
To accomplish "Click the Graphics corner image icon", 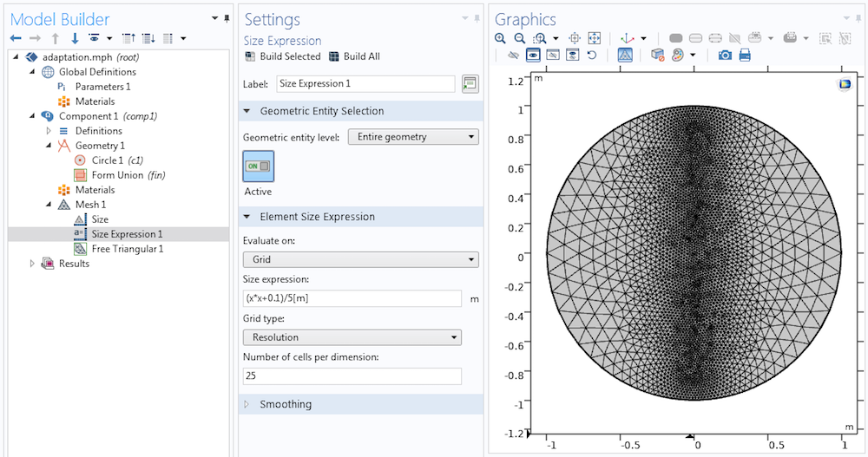I will point(845,84).
